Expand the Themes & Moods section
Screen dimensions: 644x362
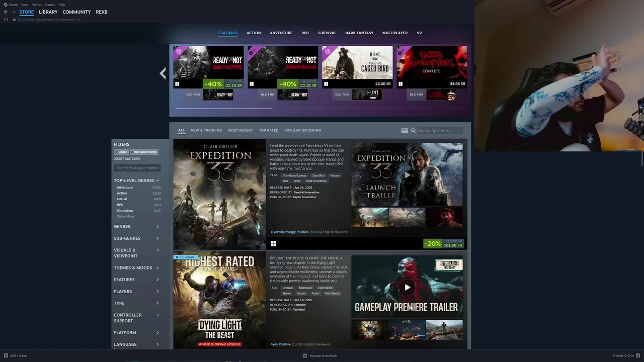click(x=136, y=268)
